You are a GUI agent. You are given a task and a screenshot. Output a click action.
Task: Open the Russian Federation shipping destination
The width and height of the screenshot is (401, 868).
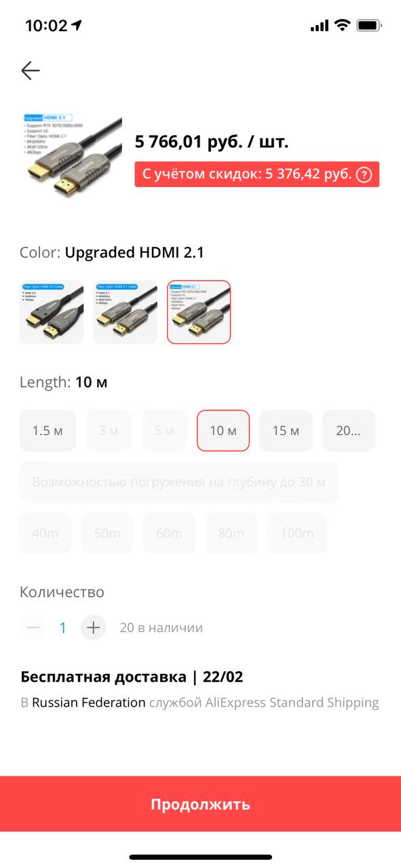click(89, 703)
